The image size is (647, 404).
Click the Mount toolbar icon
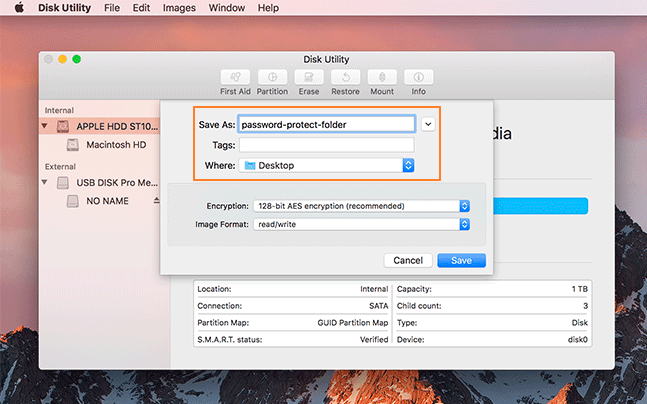click(x=382, y=77)
